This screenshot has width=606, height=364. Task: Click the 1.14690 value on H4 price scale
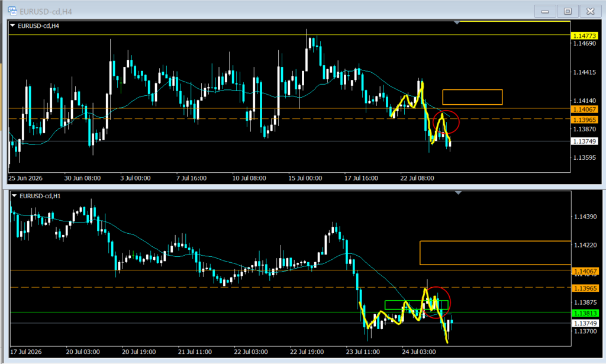coord(584,43)
